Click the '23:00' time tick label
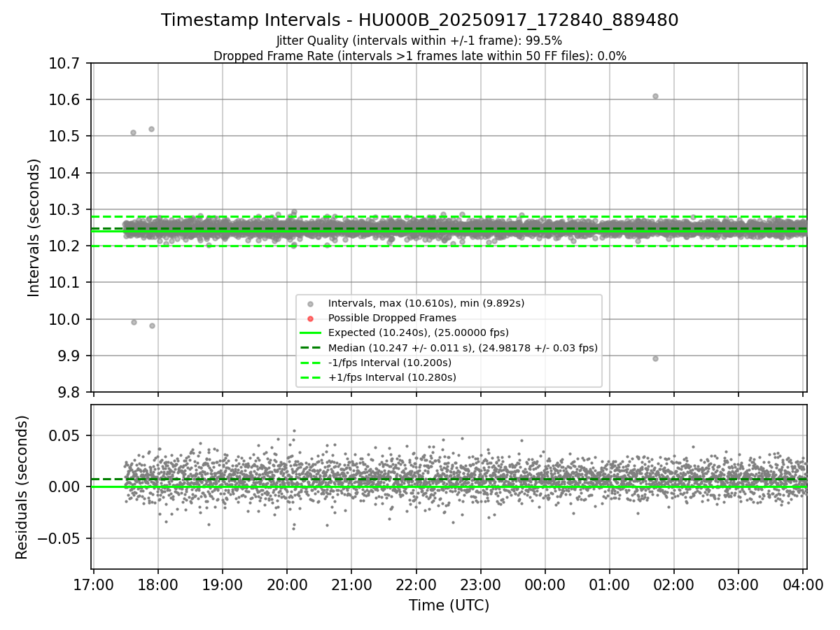This screenshot has width=840, height=630. click(480, 583)
